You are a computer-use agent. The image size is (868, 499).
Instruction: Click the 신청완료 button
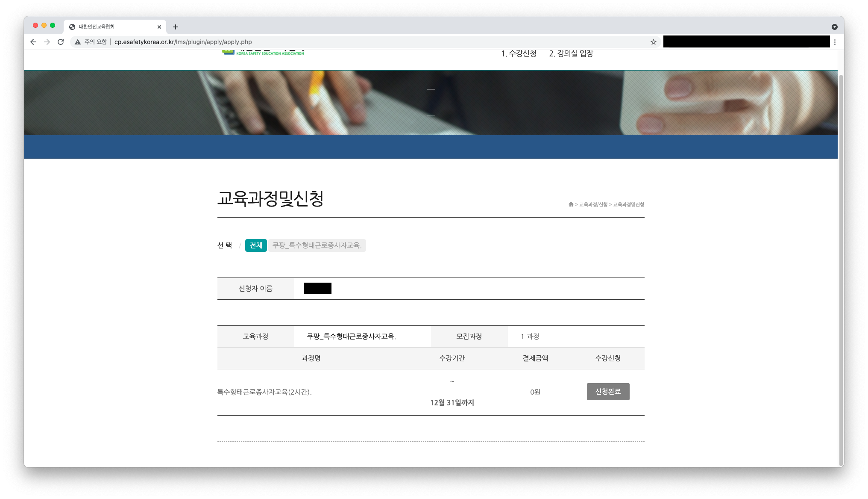[x=608, y=392]
